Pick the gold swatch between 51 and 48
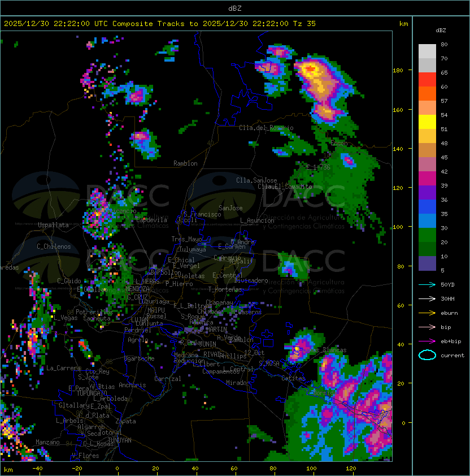This screenshot has height=476, width=470. [x=427, y=136]
